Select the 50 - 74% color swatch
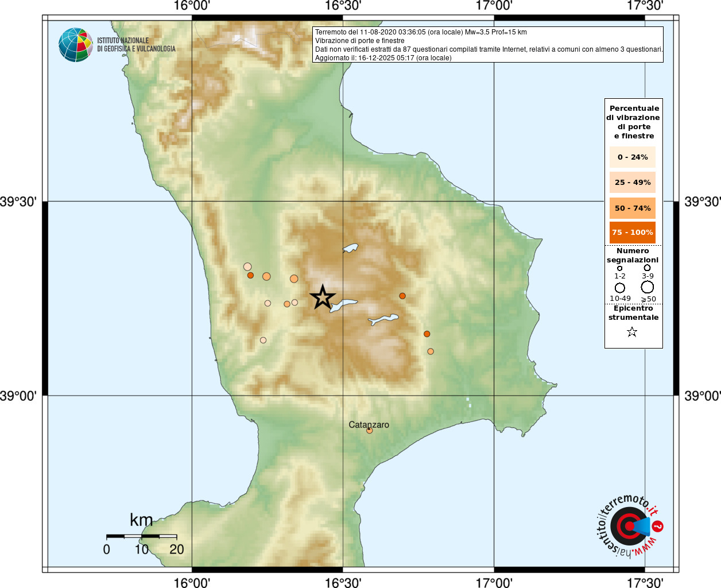Image resolution: width=721 pixels, height=588 pixels. click(633, 208)
